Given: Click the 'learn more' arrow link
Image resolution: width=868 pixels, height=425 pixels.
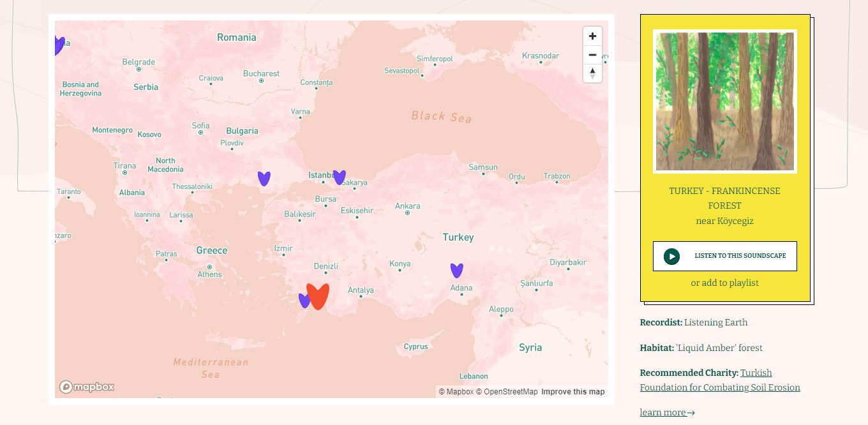Looking at the screenshot, I should click(x=667, y=412).
